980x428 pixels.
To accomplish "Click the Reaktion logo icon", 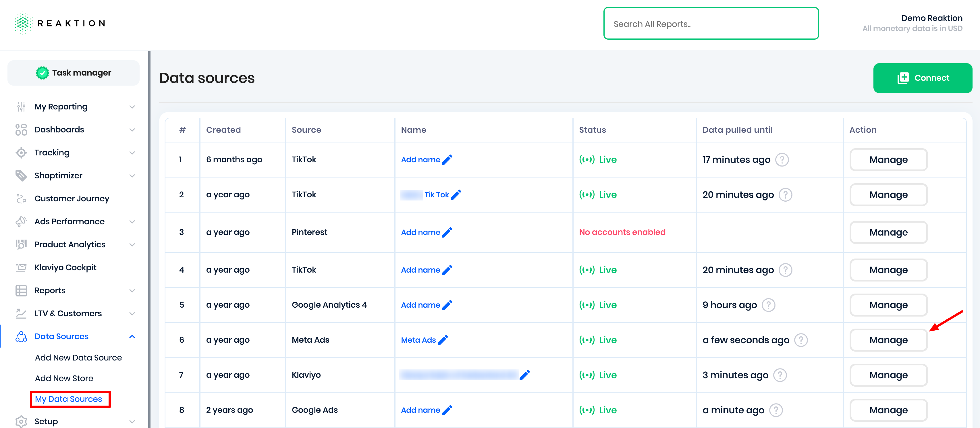I will (x=22, y=23).
